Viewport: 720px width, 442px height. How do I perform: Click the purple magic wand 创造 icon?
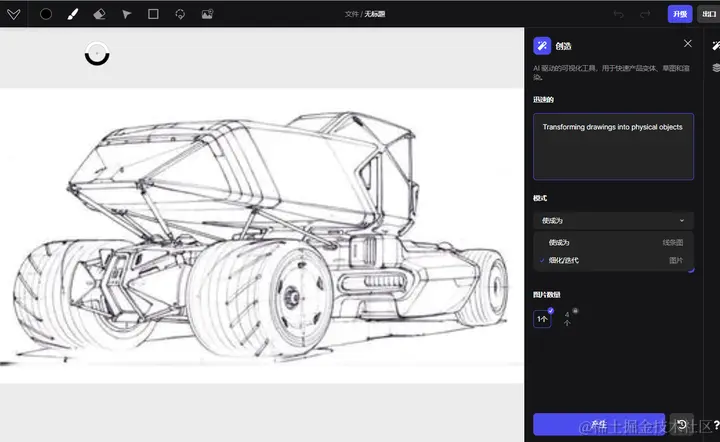[542, 46]
